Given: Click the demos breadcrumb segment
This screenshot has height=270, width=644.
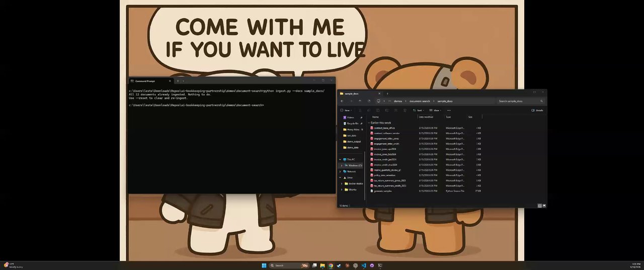Looking at the screenshot, I should (398, 101).
